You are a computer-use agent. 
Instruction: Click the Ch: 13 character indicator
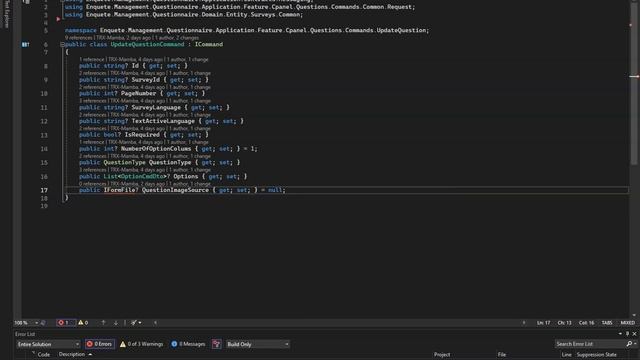point(564,323)
